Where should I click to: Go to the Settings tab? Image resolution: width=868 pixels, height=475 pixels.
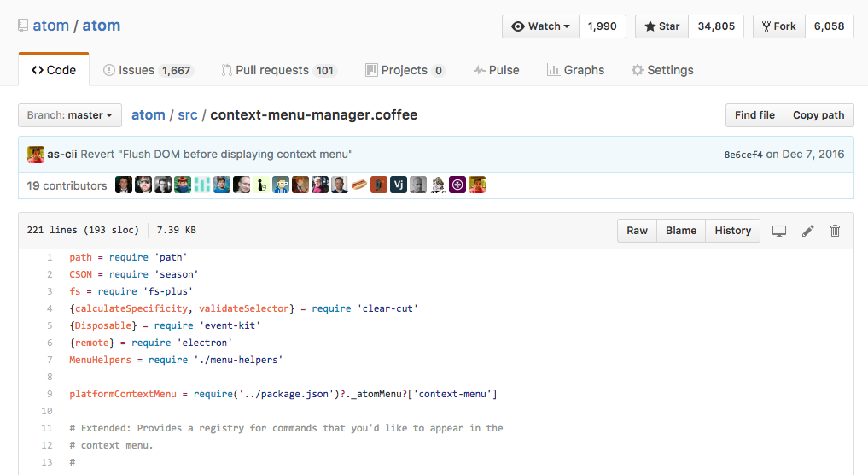(x=661, y=70)
